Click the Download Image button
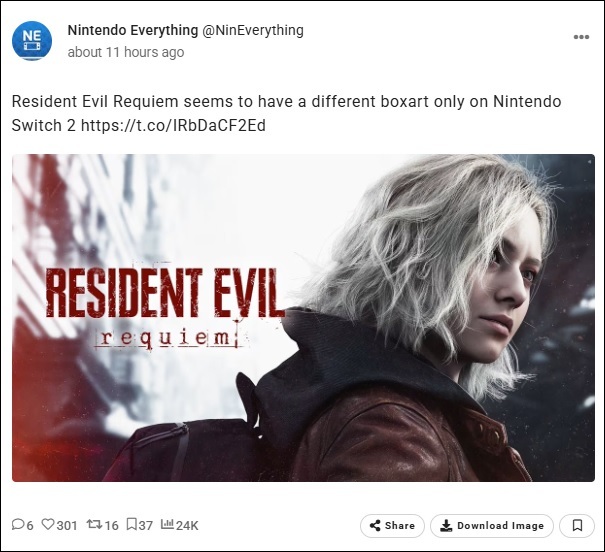Viewport: 605px width, 552px height. coord(492,525)
